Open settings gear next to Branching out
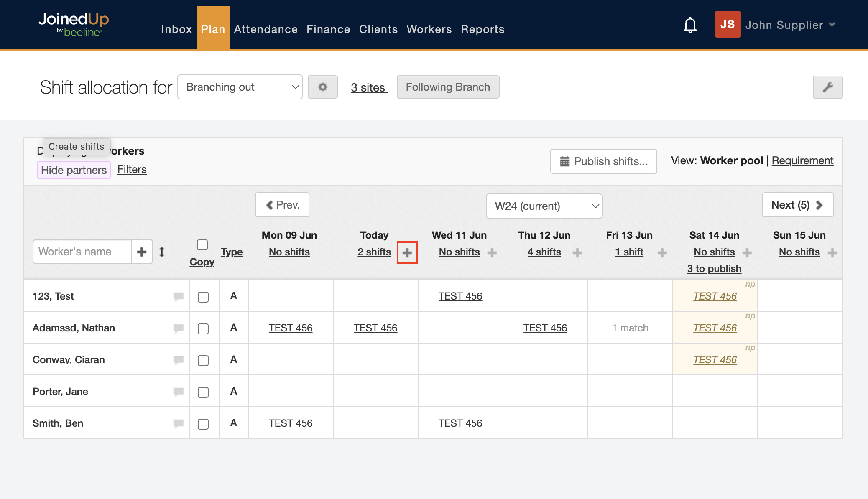868x499 pixels. pyautogui.click(x=322, y=87)
